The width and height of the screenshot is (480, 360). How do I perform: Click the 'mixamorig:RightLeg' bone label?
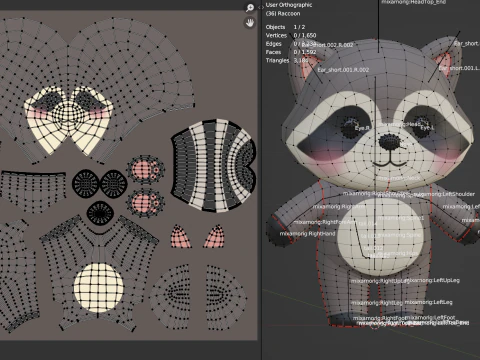tap(377, 303)
